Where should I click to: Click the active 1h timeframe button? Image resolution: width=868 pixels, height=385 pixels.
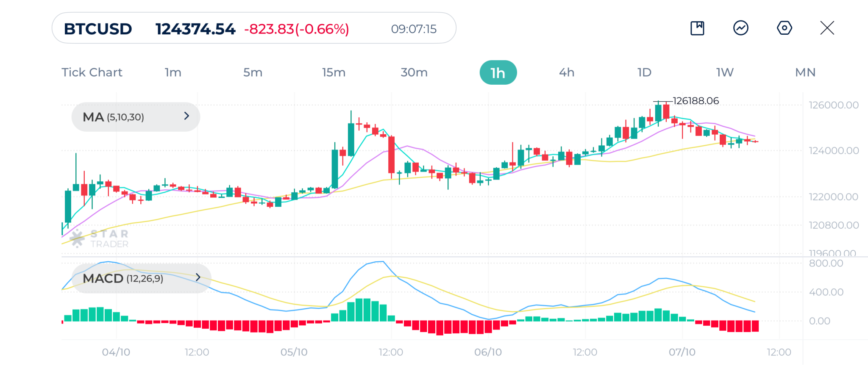coord(498,73)
